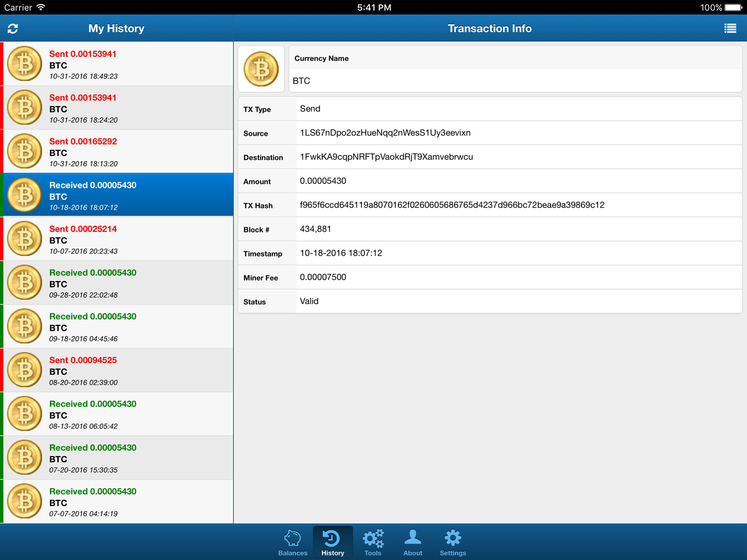
Task: Open the list menu icon in Transaction Info
Action: tap(730, 28)
